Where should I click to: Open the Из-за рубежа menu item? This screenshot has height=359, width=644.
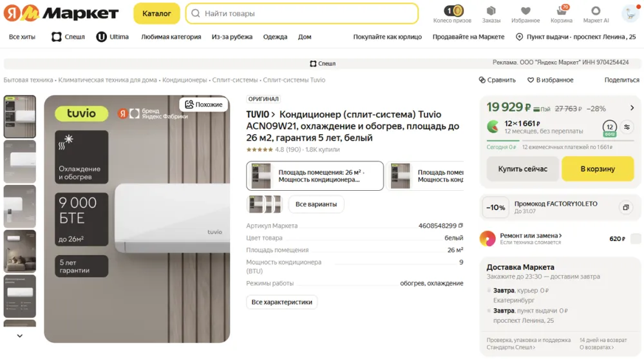tap(232, 37)
